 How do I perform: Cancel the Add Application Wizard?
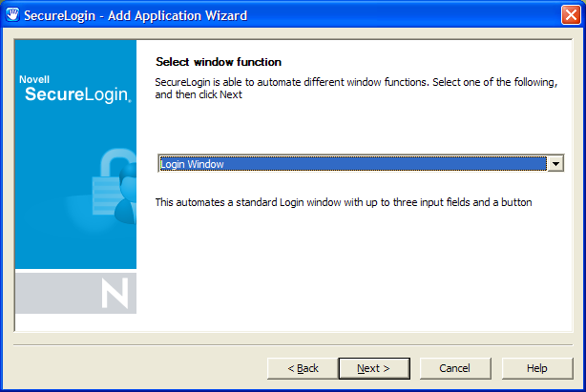[x=454, y=368]
